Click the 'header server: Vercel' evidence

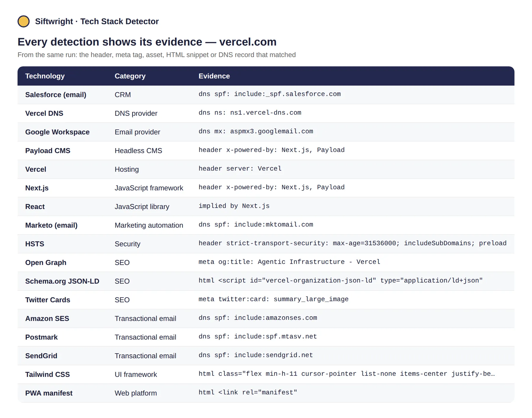coord(240,169)
